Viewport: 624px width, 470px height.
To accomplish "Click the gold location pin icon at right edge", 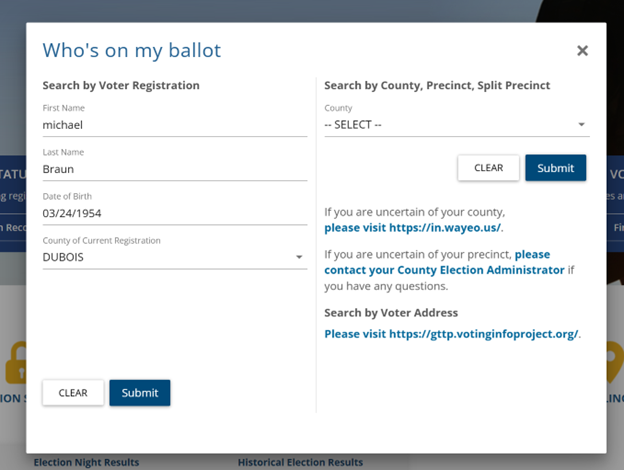I will tap(615, 361).
